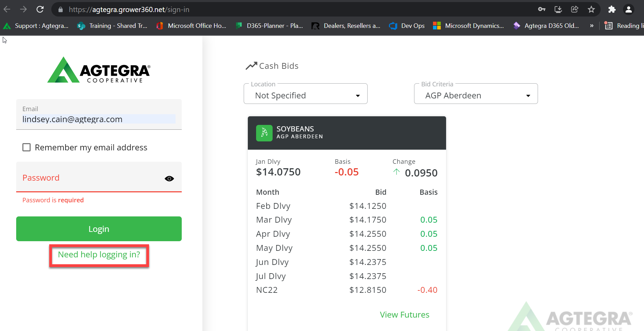
Task: Click the share page icon
Action: 575,9
